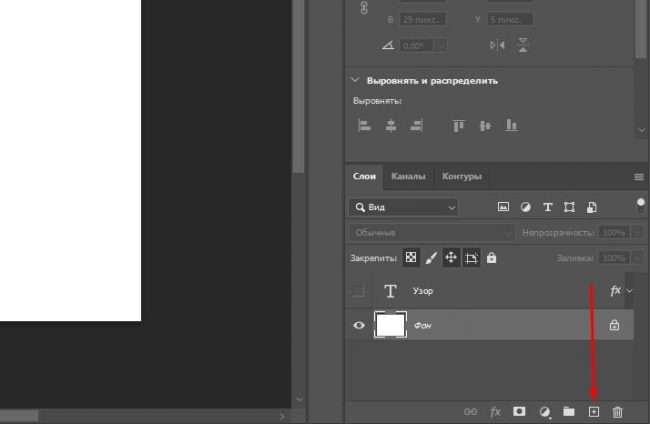Flip vertical icon in properties
650x424 pixels.
point(523,45)
